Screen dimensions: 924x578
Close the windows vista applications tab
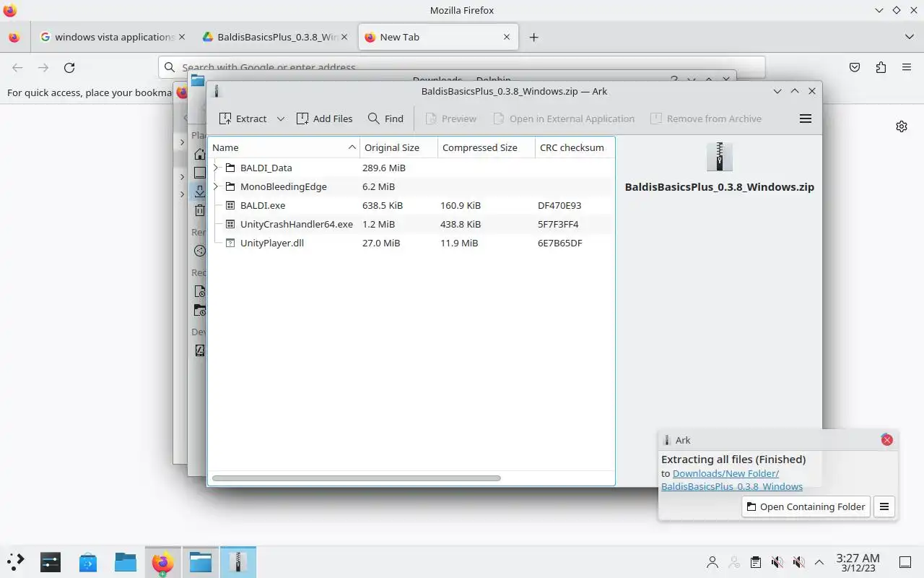pos(182,37)
